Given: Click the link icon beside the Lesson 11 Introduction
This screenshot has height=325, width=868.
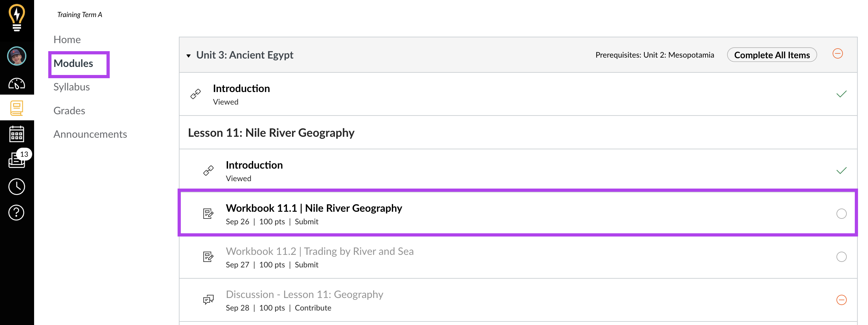Looking at the screenshot, I should click(x=208, y=171).
